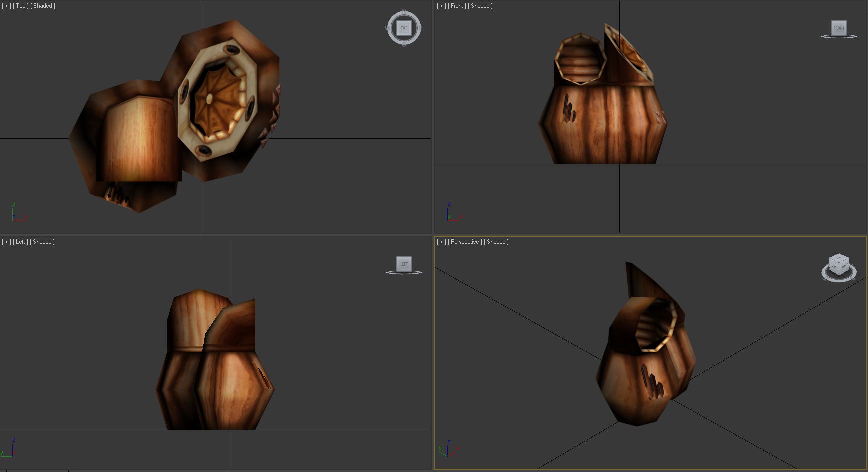Open the [Perspective] point-of-view menu
Image resolution: width=868 pixels, height=472 pixels.
pos(465,242)
